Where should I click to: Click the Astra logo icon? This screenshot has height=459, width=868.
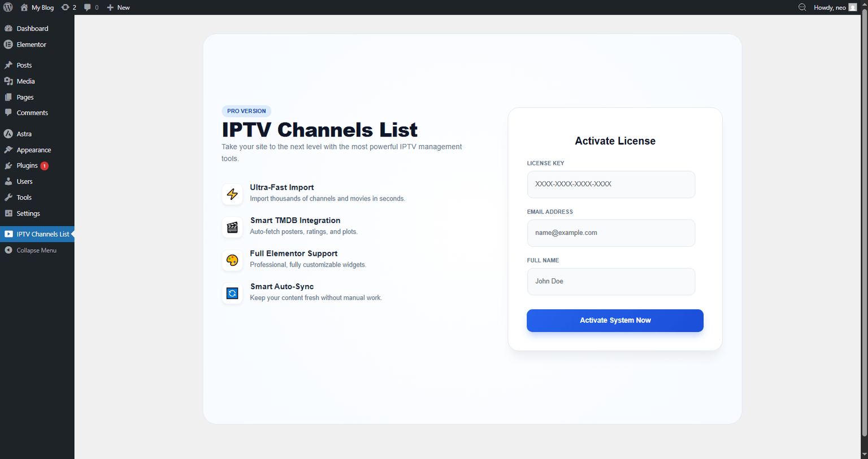[8, 134]
